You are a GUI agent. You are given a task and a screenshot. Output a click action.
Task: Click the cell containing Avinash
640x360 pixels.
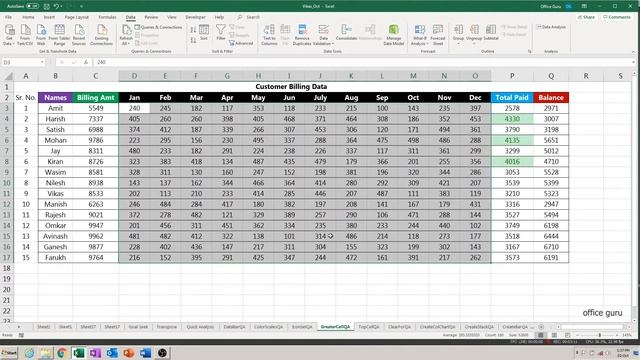(55, 236)
